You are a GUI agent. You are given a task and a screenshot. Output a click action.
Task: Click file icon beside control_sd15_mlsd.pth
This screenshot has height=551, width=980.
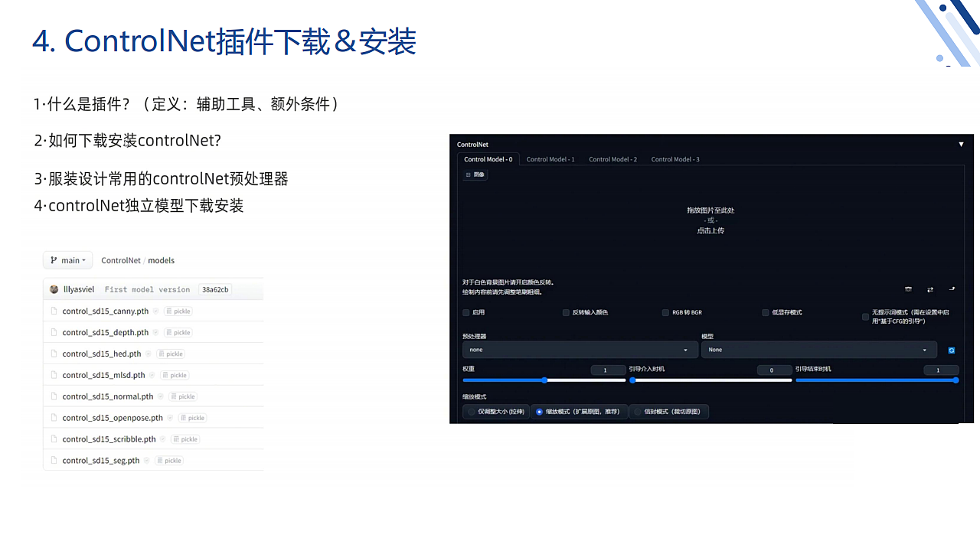[x=54, y=375]
